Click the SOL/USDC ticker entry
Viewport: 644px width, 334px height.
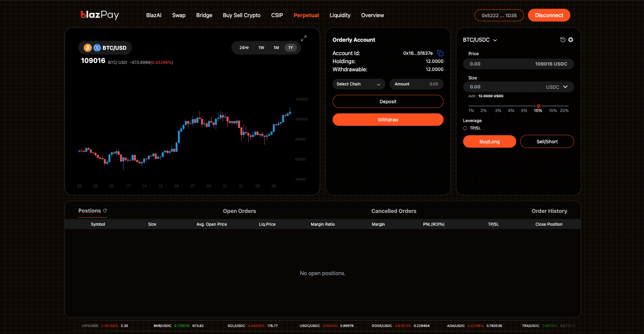pos(253,326)
